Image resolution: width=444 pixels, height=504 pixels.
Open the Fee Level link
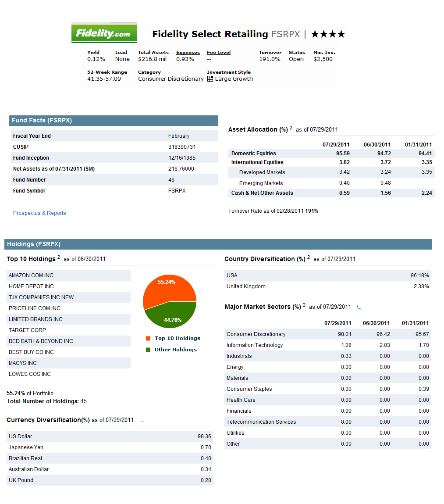(x=219, y=52)
